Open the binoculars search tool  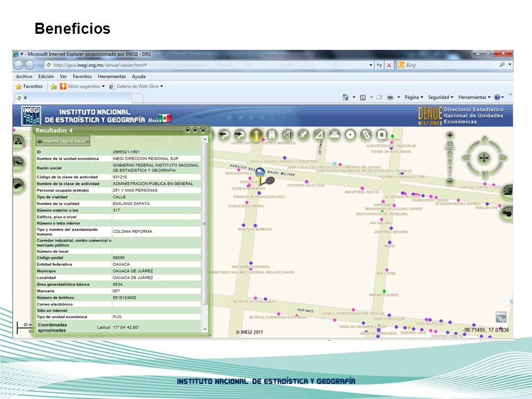[272, 135]
